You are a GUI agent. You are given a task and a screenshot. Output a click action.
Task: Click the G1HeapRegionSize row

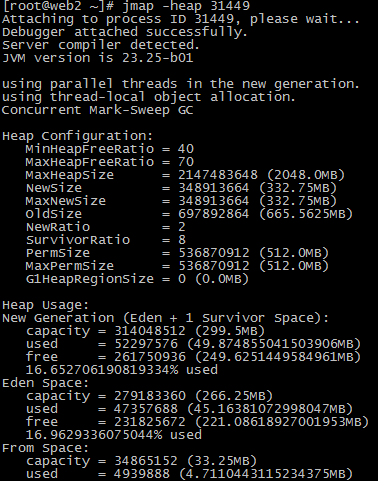[x=137, y=279]
